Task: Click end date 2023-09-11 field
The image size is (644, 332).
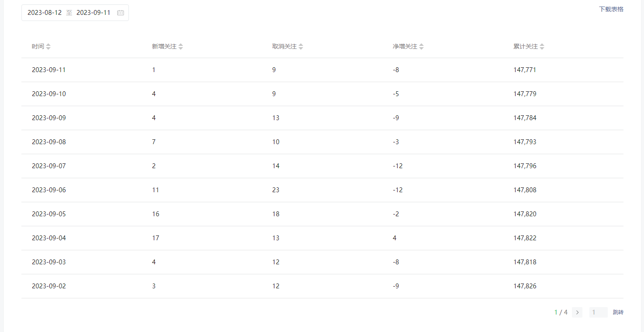Action: [x=93, y=13]
